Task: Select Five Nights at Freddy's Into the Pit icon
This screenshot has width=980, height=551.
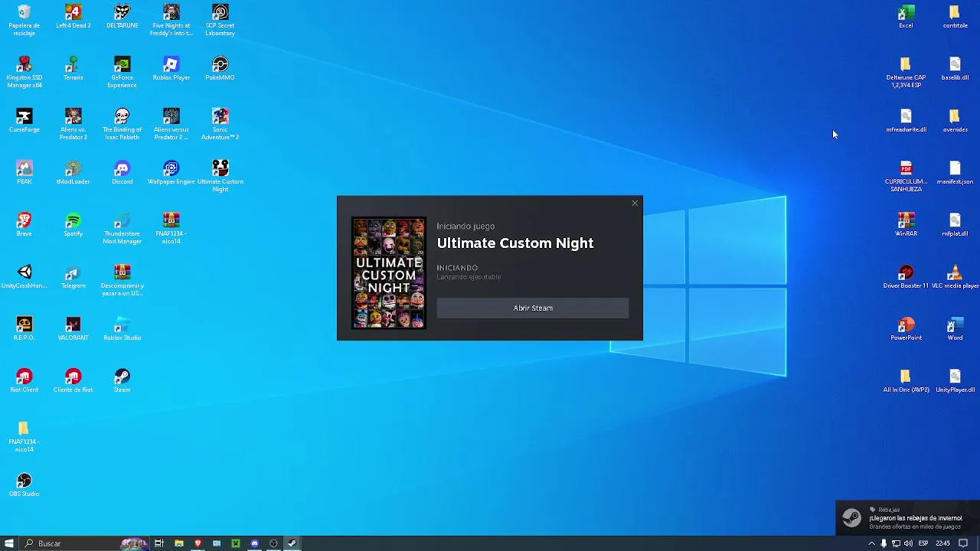Action: [x=171, y=21]
